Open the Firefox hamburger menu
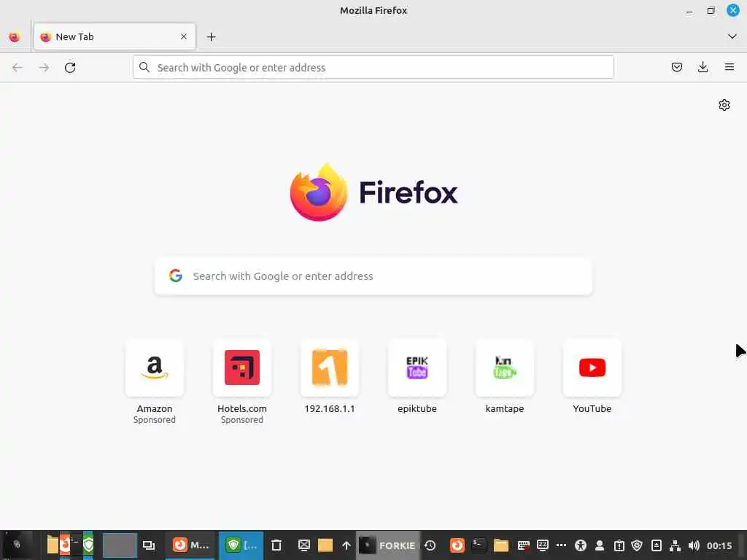Screen dimensions: 747x560 (x=729, y=67)
